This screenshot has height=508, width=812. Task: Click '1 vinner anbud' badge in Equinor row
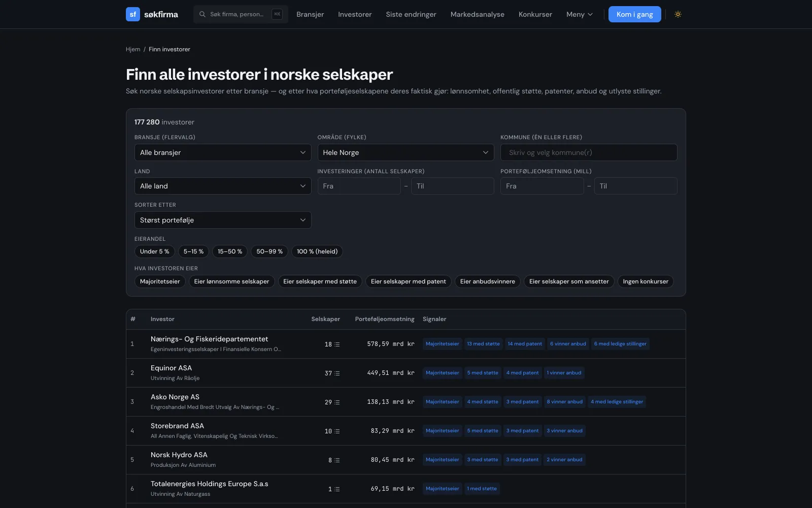pos(564,373)
